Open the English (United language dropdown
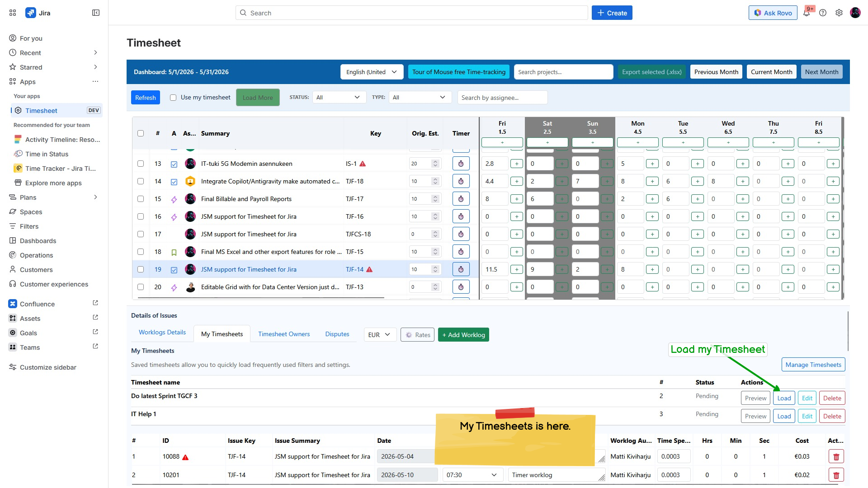Viewport: 868px width, 488px height. [x=372, y=72]
